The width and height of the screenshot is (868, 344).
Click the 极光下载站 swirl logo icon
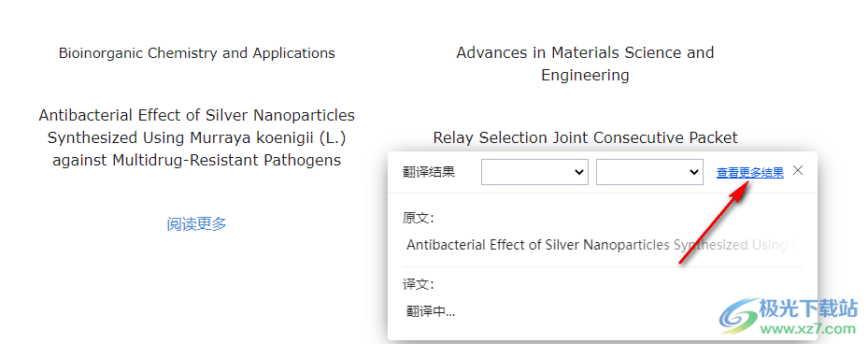[x=738, y=316]
